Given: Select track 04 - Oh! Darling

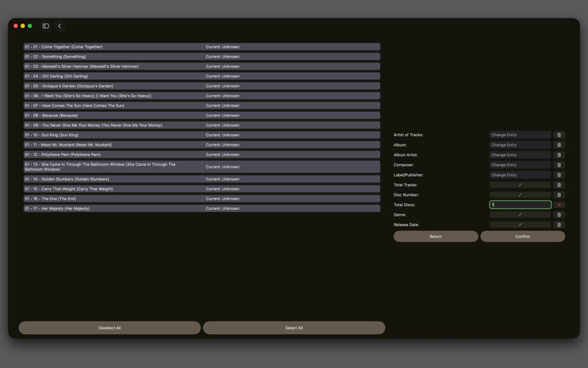Looking at the screenshot, I should tap(201, 77).
